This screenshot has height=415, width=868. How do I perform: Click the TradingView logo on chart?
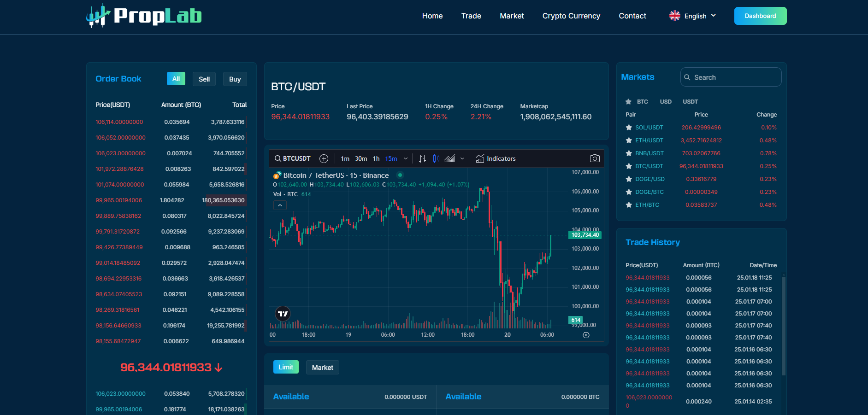(283, 314)
